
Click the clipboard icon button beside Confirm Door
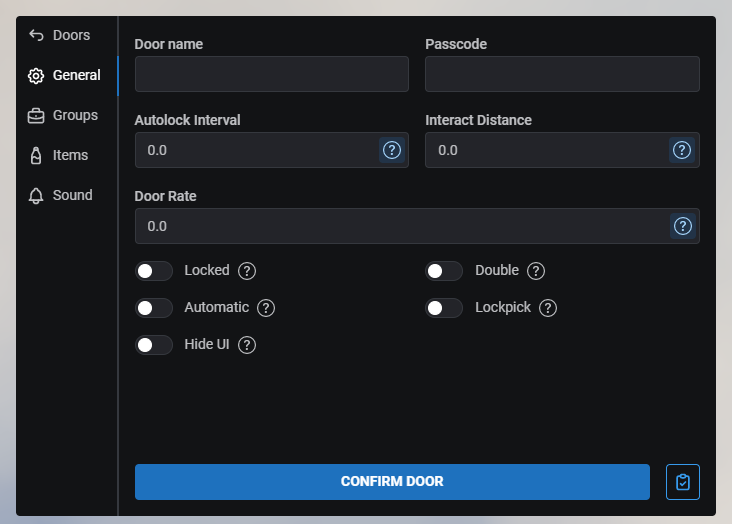click(x=683, y=482)
